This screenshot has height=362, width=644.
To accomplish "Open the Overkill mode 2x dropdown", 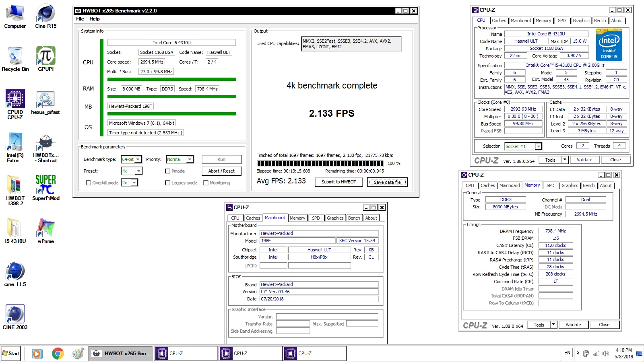I will pyautogui.click(x=134, y=183).
